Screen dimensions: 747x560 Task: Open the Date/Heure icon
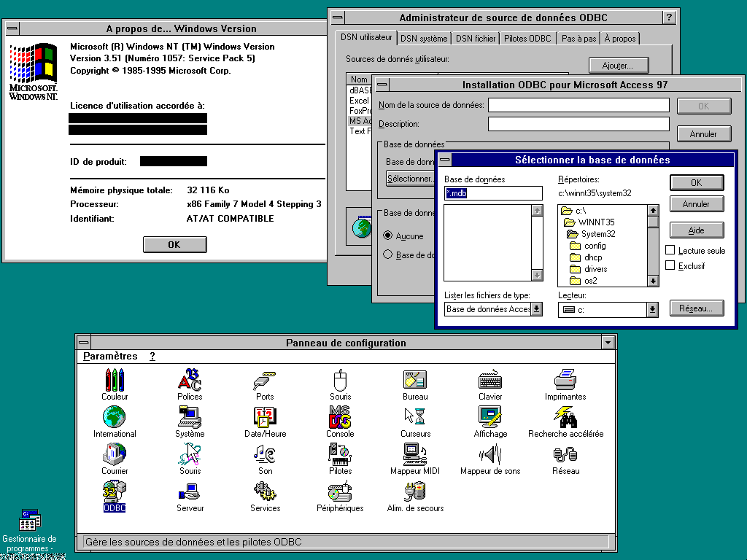click(x=265, y=418)
